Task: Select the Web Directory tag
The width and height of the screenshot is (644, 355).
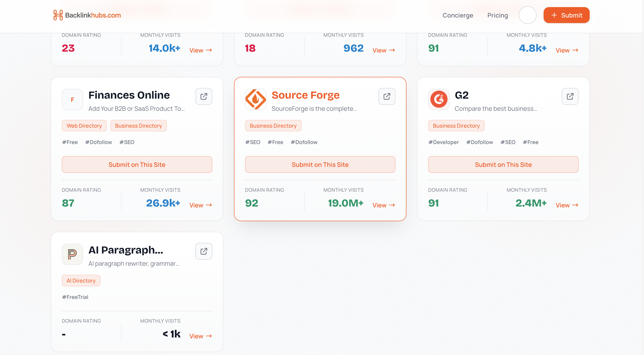Action: tap(84, 126)
